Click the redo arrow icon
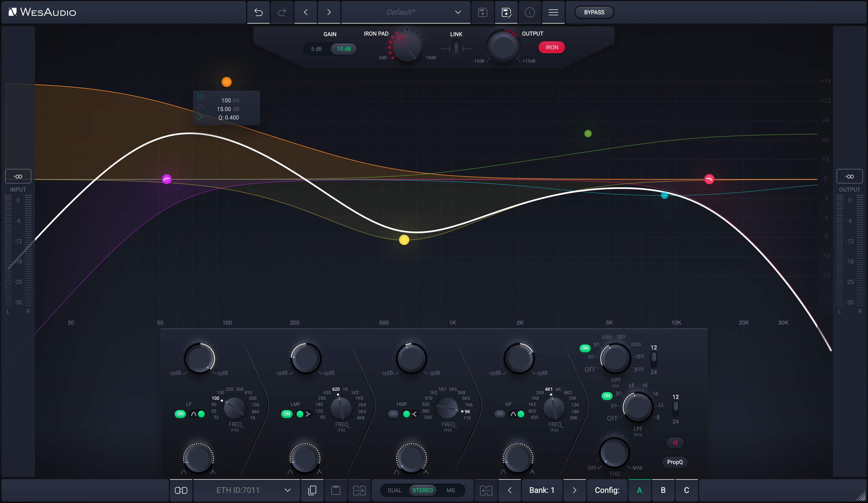The image size is (868, 503). (282, 12)
